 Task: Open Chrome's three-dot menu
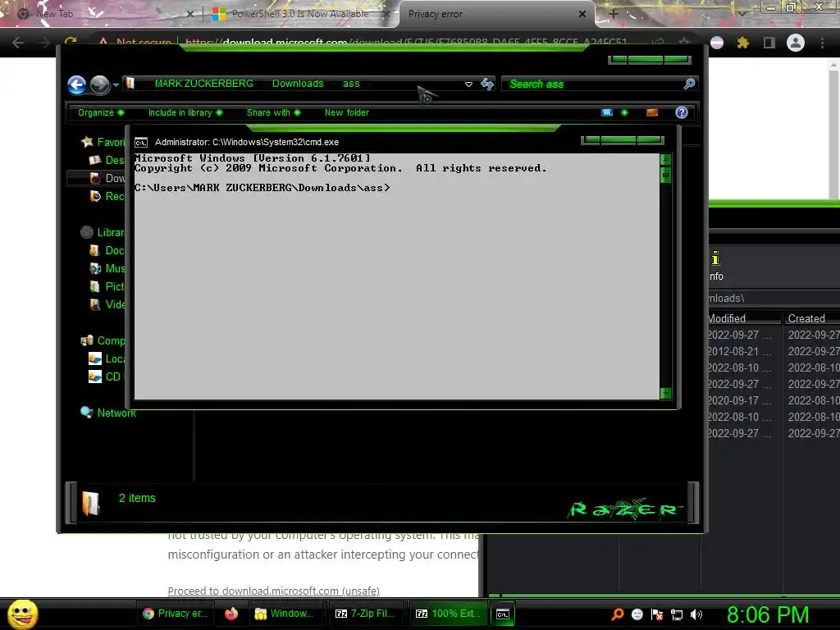coord(822,43)
